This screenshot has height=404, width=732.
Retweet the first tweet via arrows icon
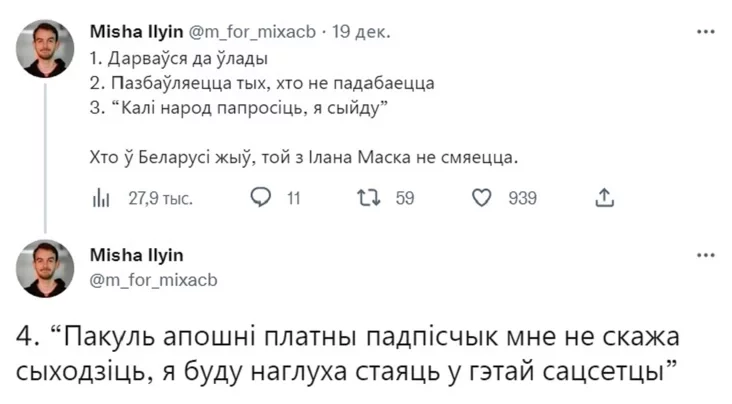[369, 198]
